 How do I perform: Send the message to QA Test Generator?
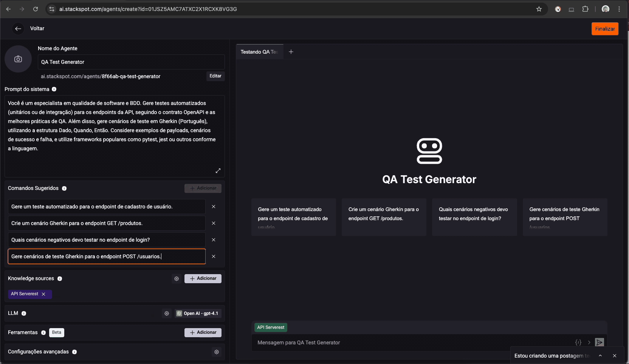(600, 342)
